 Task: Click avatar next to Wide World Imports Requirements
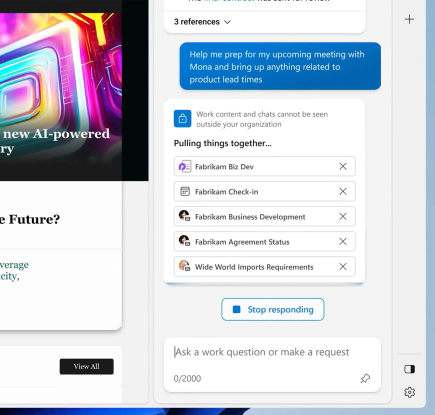pyautogui.click(x=184, y=266)
